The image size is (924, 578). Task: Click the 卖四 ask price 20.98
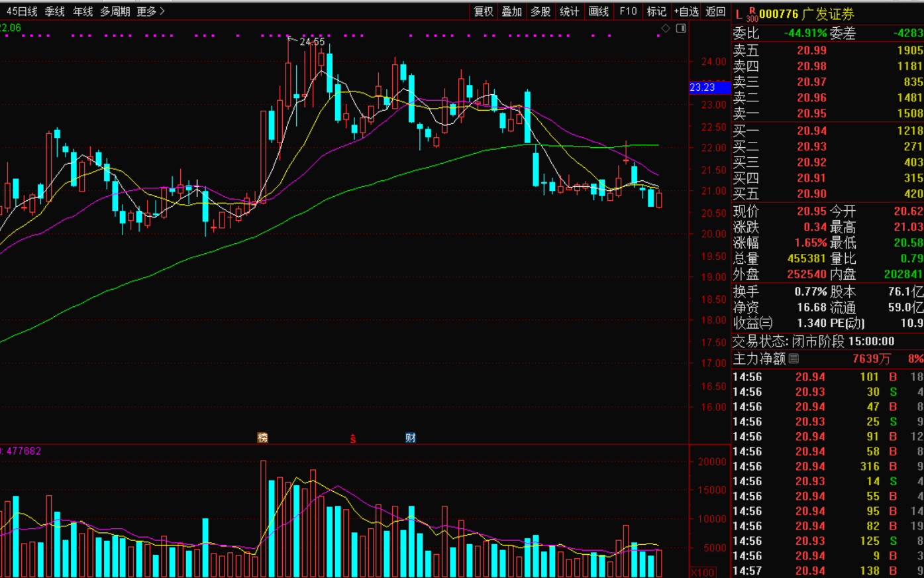click(x=811, y=66)
